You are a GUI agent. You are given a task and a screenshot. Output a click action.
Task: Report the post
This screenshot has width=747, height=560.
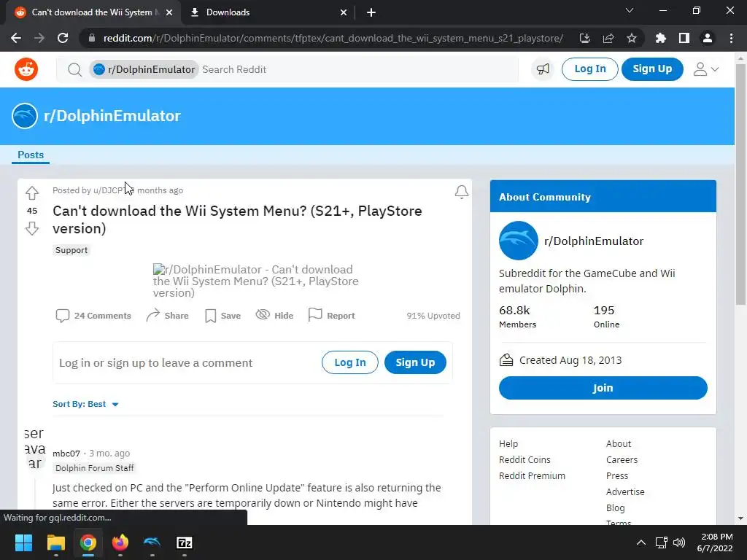tap(332, 315)
